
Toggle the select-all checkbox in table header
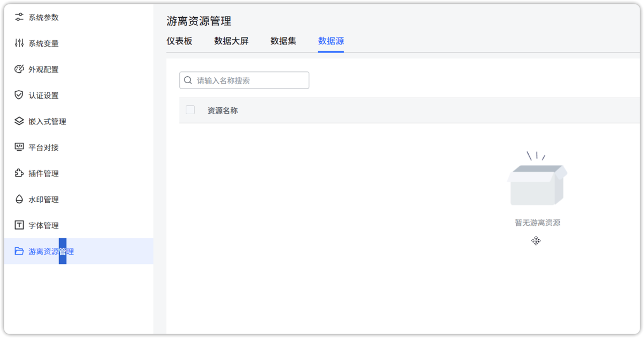(190, 109)
